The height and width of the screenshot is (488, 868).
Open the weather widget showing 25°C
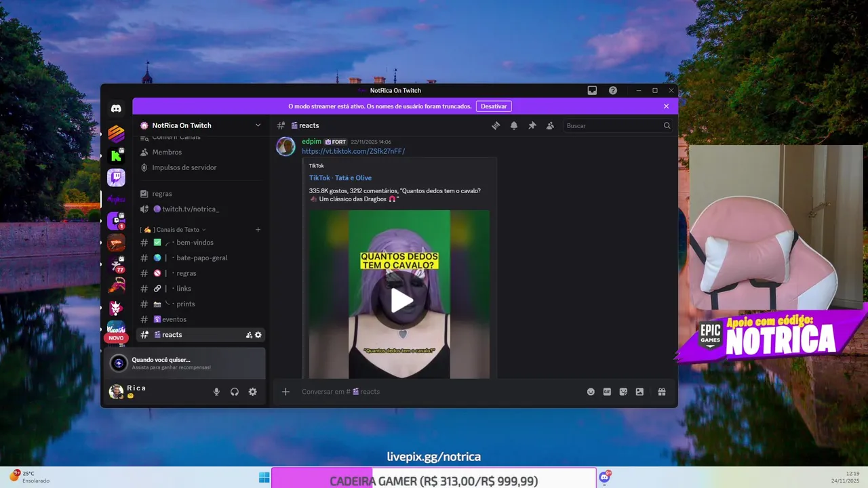[x=30, y=477]
